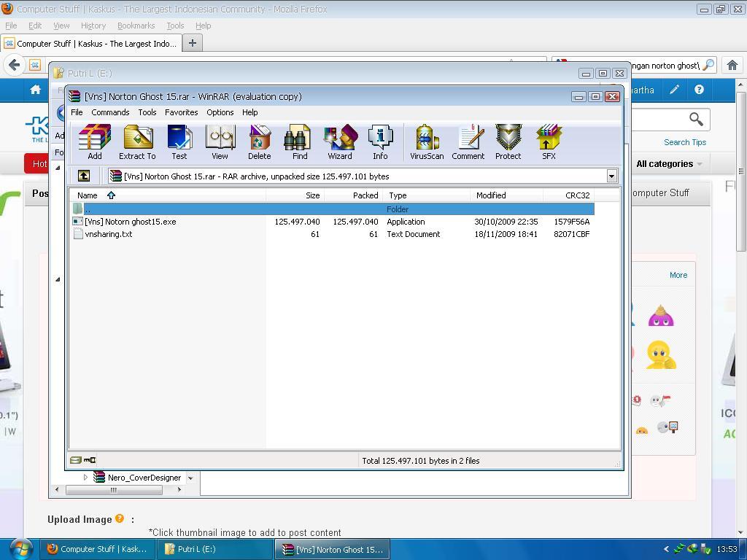Open the Options menu in WinRAR
747x560 pixels.
220,112
